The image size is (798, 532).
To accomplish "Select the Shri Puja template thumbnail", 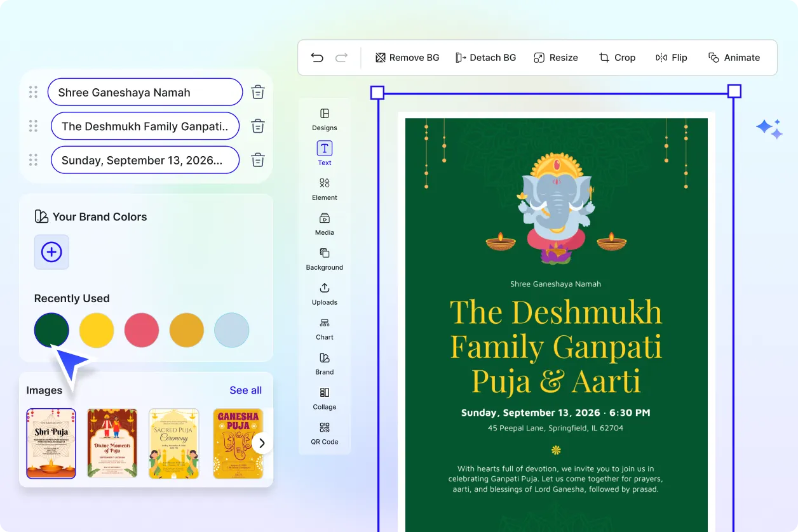I will (51, 443).
